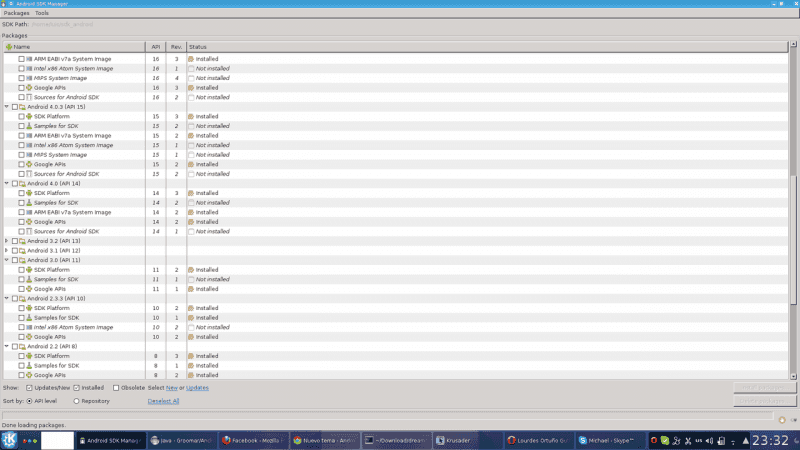Screen dimensions: 800x450
Task: Switch to the Java - Groomer taskbar window
Action: 182,440
